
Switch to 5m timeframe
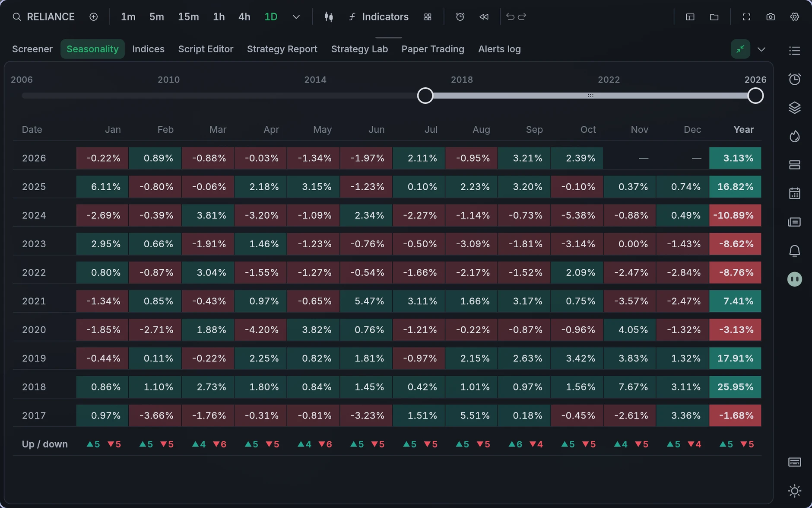pos(157,17)
